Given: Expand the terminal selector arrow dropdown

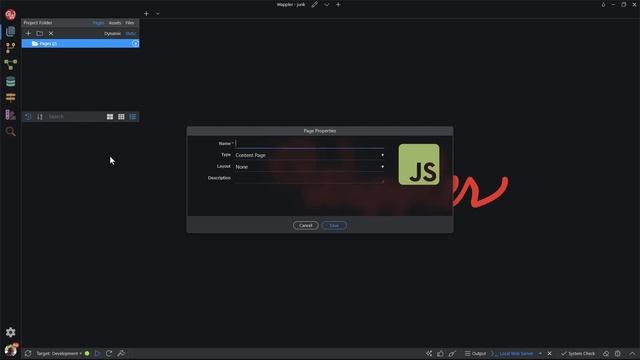Looking at the screenshot, I should [x=540, y=353].
